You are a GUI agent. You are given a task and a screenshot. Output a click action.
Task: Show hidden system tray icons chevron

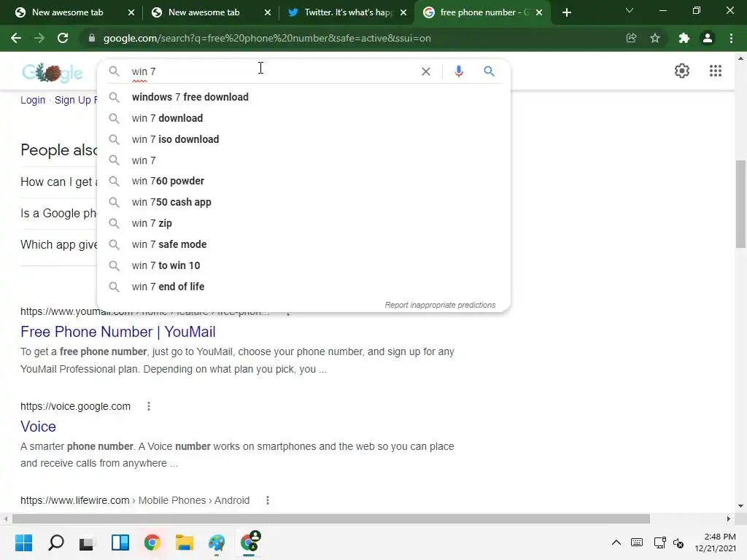tap(616, 542)
